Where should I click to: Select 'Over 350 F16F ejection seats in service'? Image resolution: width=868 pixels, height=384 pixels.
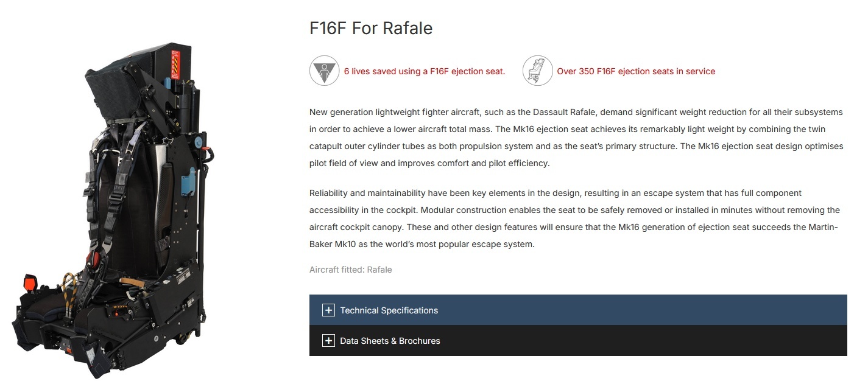[x=636, y=71]
